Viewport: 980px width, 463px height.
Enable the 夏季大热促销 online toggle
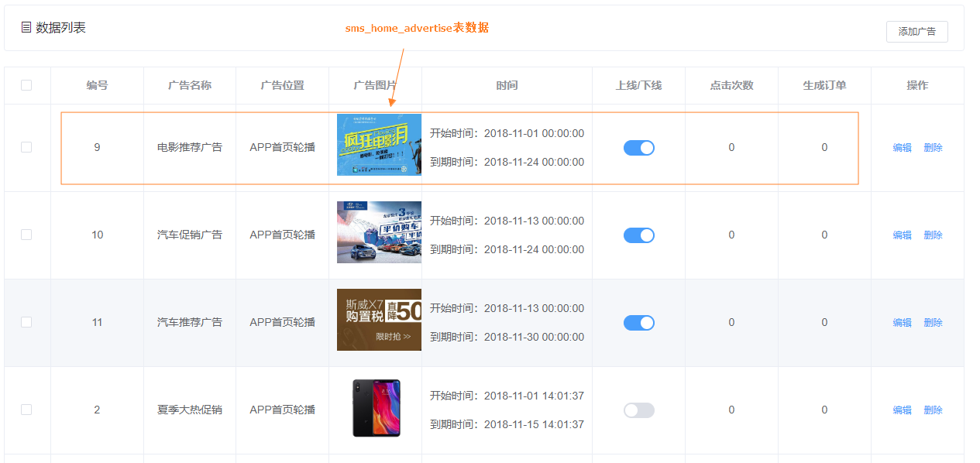(x=638, y=410)
